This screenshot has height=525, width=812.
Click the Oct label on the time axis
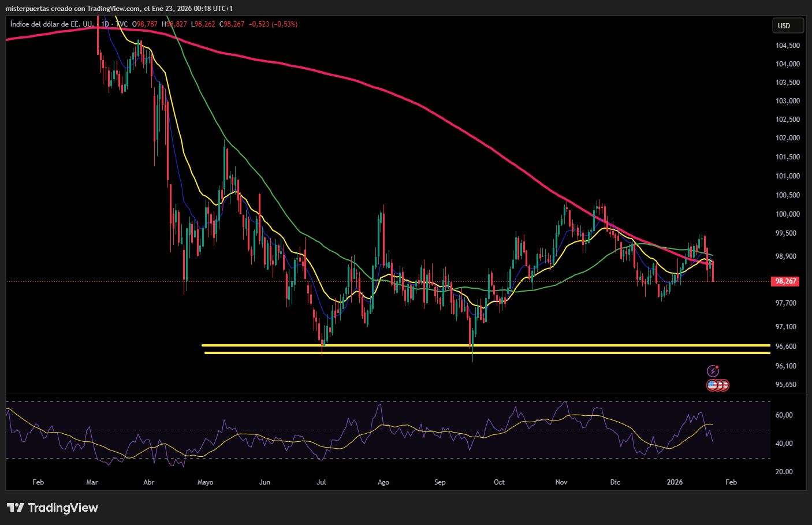tap(499, 482)
